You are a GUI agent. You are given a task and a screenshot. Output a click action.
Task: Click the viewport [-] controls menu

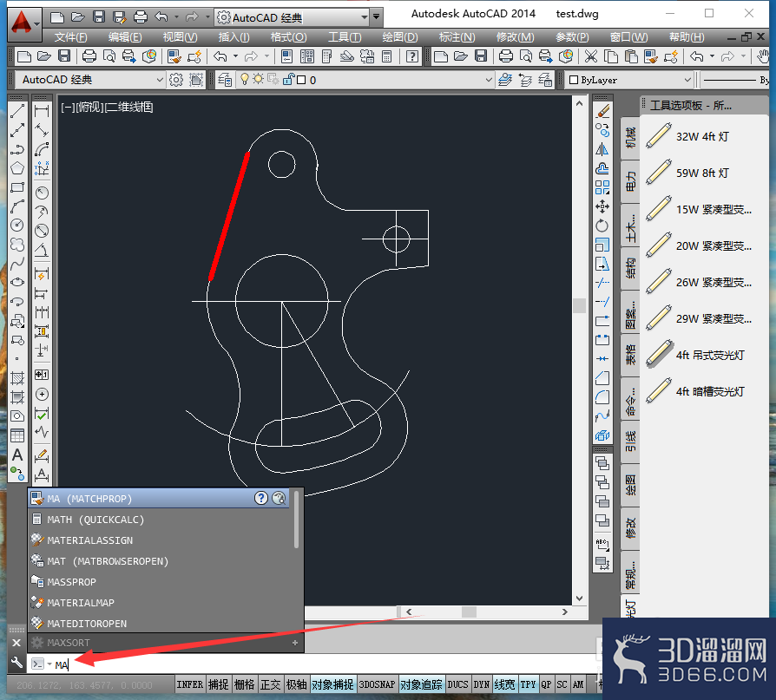click(x=68, y=107)
